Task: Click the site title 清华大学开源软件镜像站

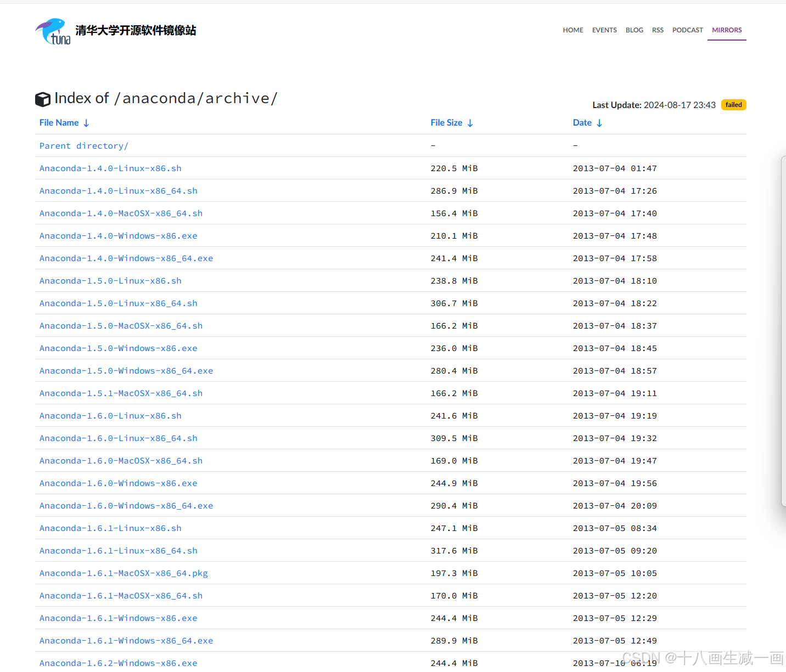Action: (136, 30)
